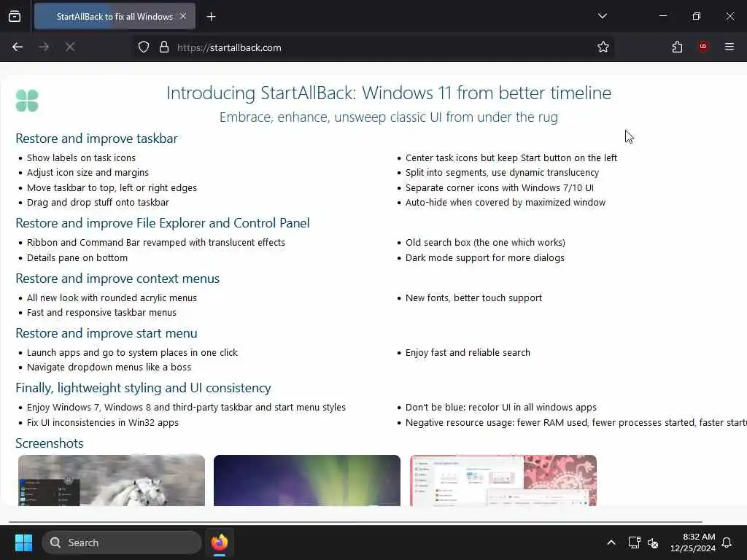Image resolution: width=747 pixels, height=560 pixels.
Task: Click the 'Screenshots' heading
Action: (50, 443)
